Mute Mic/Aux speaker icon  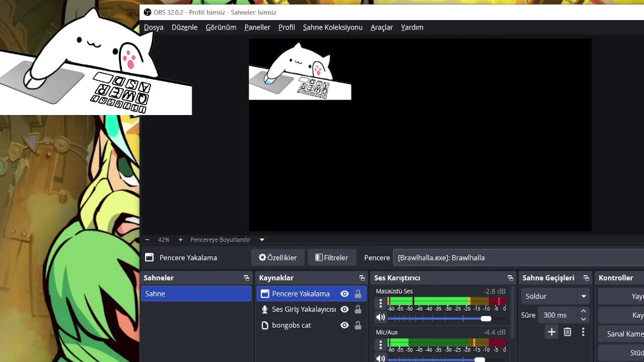click(381, 358)
